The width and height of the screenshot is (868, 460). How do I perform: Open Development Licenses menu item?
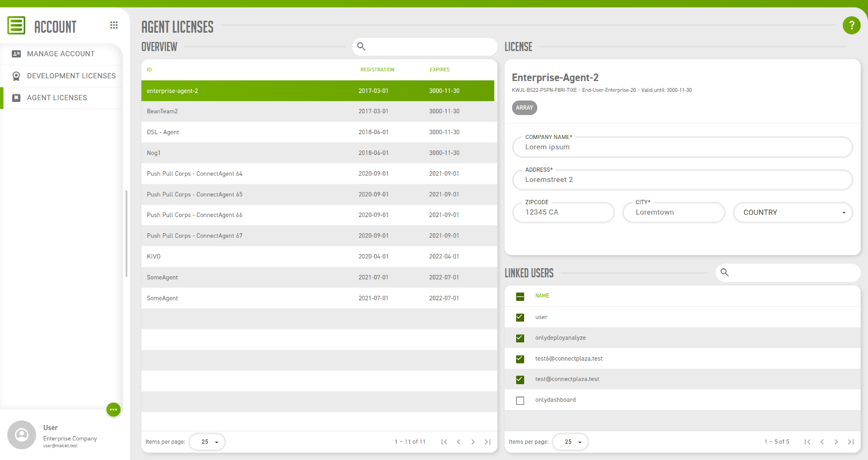coord(61,76)
